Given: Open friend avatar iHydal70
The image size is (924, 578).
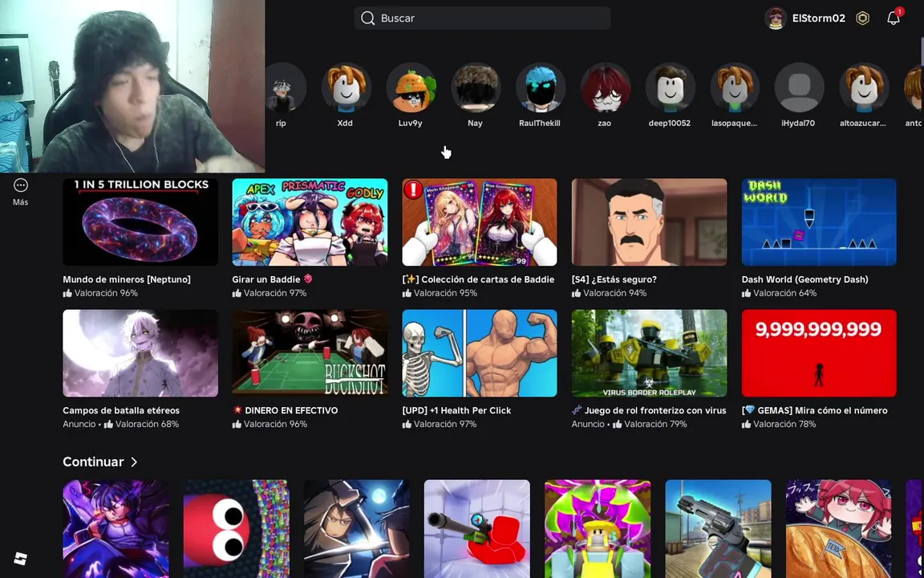Looking at the screenshot, I should coord(799,88).
